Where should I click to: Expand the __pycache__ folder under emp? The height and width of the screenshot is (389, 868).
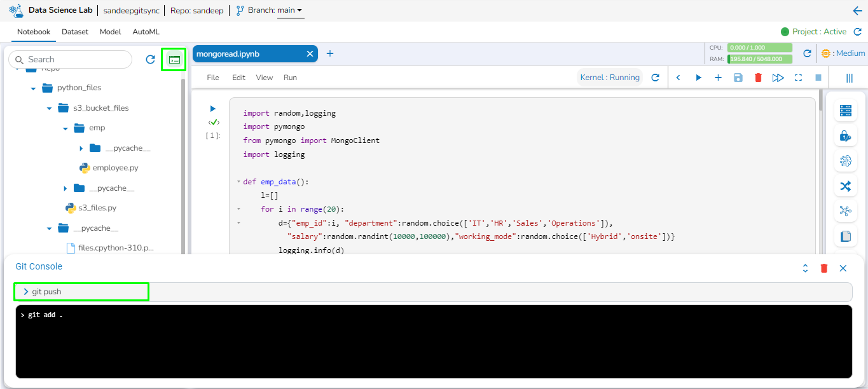point(81,148)
